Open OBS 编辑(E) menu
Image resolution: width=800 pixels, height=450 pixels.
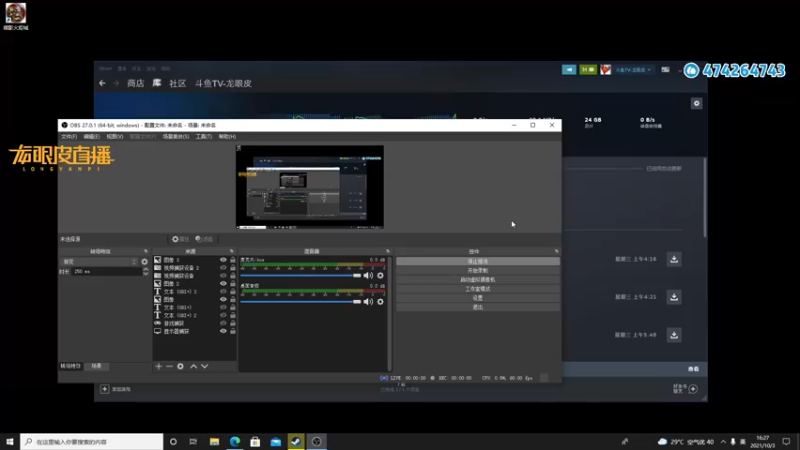(91, 137)
